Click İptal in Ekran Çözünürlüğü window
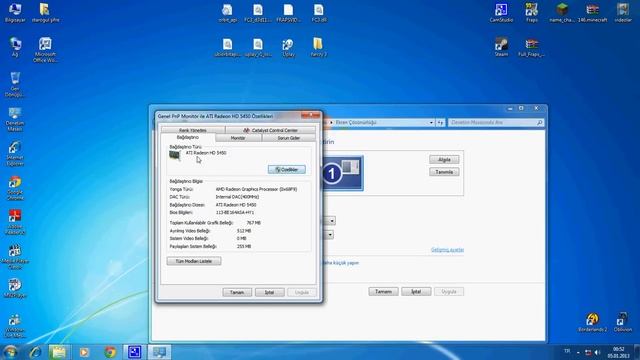This screenshot has height=360, width=640. point(416,291)
